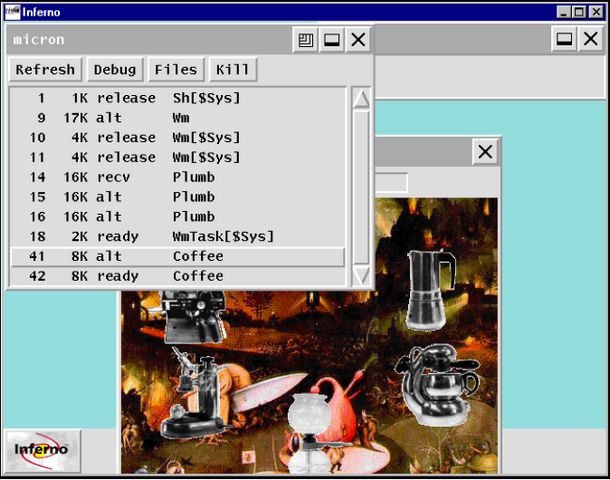Click the moka pot coffee maker image

[x=430, y=290]
